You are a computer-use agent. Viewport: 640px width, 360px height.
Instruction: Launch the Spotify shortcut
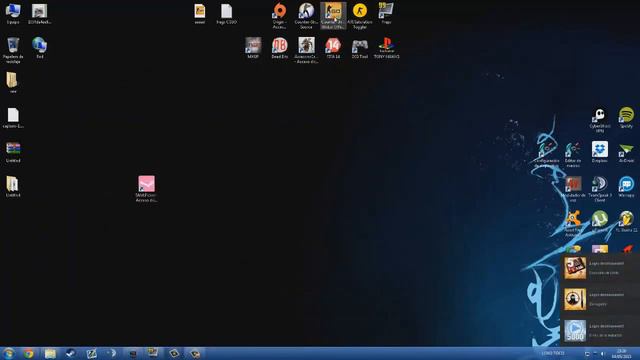[x=626, y=118]
